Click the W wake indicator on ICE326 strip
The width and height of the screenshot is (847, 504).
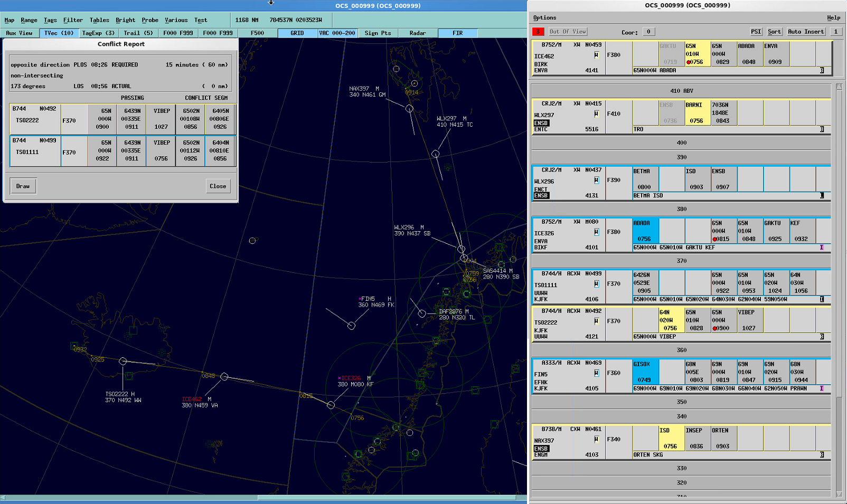pyautogui.click(x=596, y=232)
